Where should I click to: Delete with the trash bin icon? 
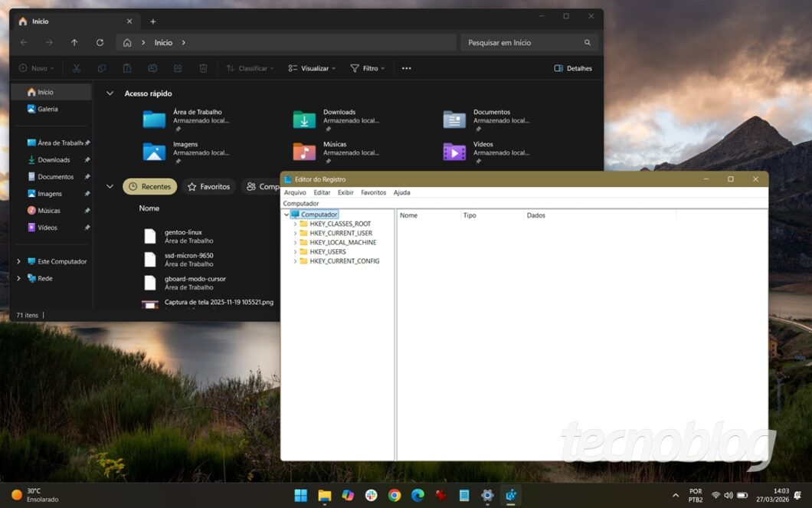coord(202,68)
